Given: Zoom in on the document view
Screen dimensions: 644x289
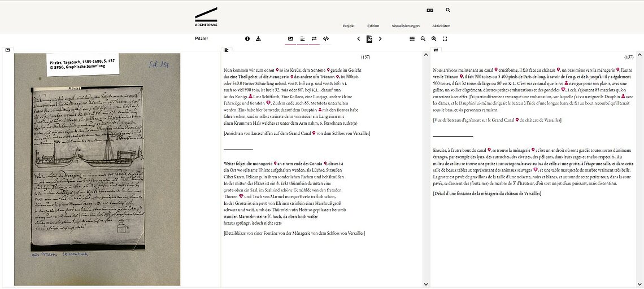Looking at the screenshot, I should tap(434, 39).
